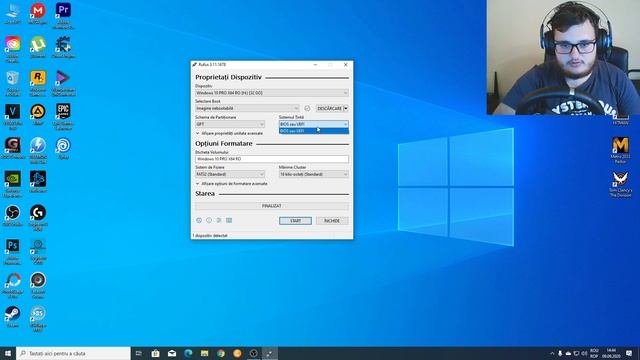Open OBS Studio from the taskbar

[x=253, y=353]
